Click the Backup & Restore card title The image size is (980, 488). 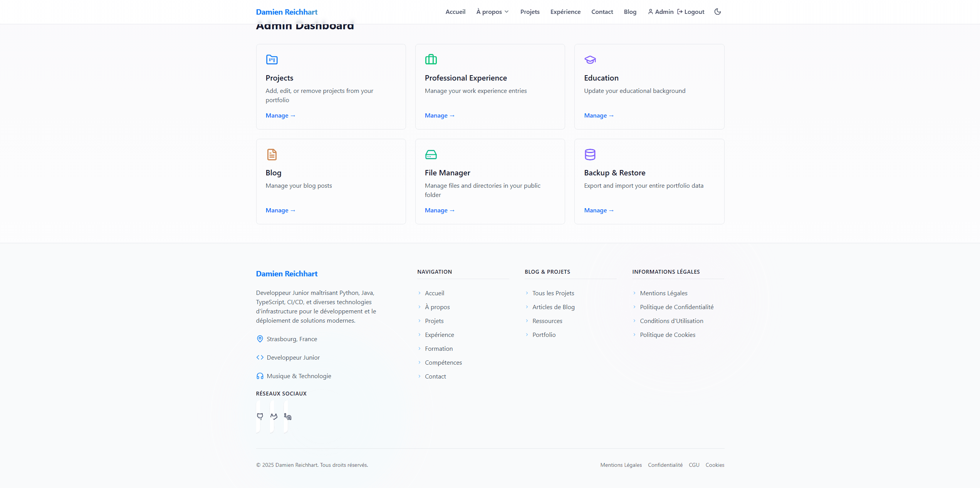(x=615, y=173)
